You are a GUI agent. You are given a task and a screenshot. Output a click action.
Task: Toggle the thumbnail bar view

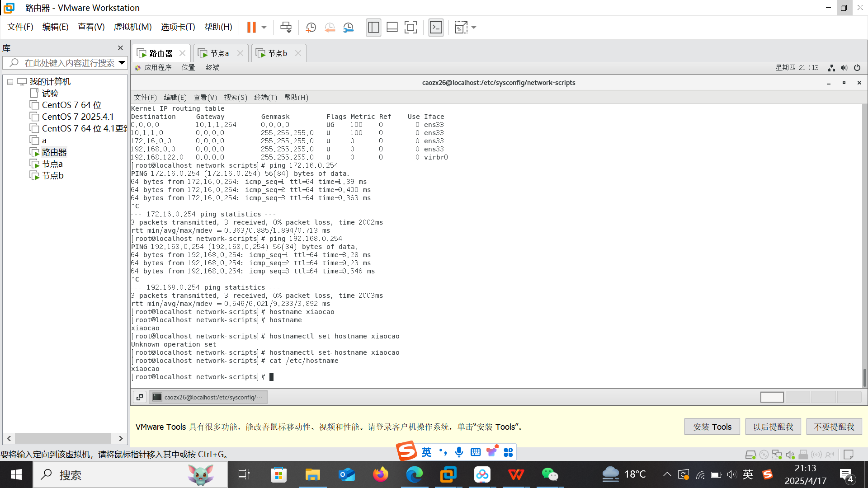point(392,28)
